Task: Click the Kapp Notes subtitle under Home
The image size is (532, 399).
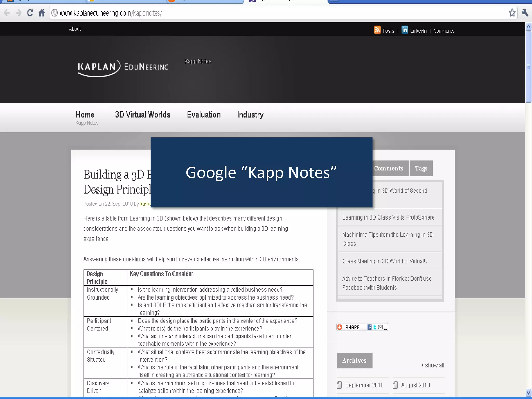Action: [87, 123]
